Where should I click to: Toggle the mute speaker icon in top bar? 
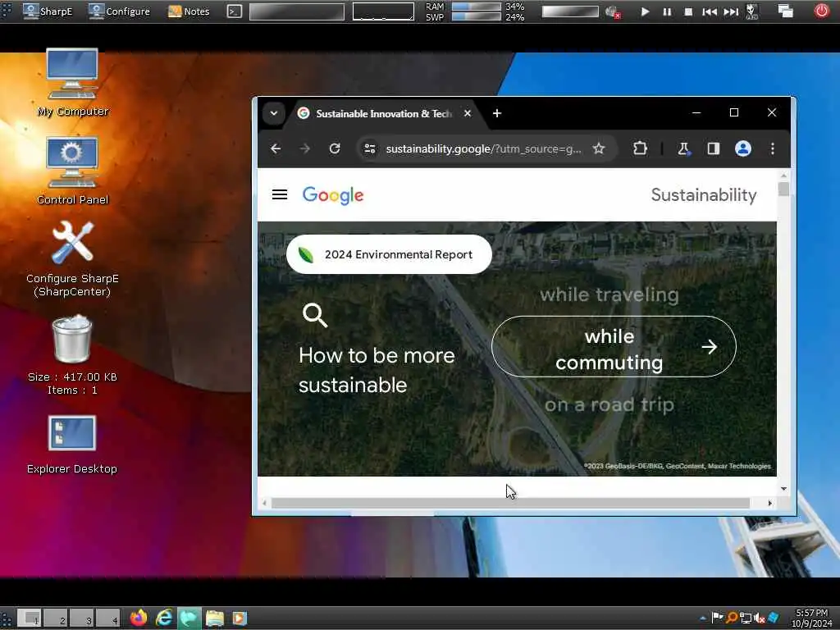(x=613, y=11)
